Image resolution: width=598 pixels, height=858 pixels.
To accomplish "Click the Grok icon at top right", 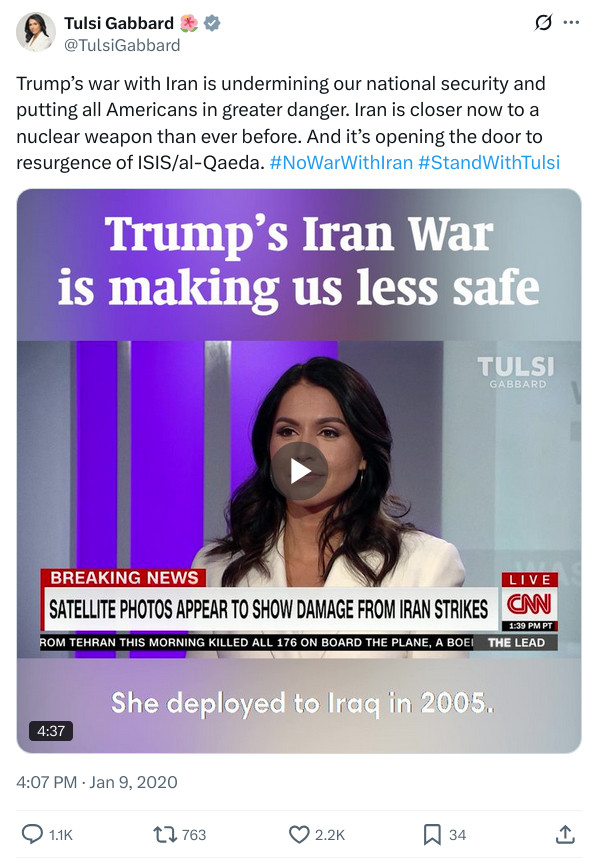I will click(543, 23).
